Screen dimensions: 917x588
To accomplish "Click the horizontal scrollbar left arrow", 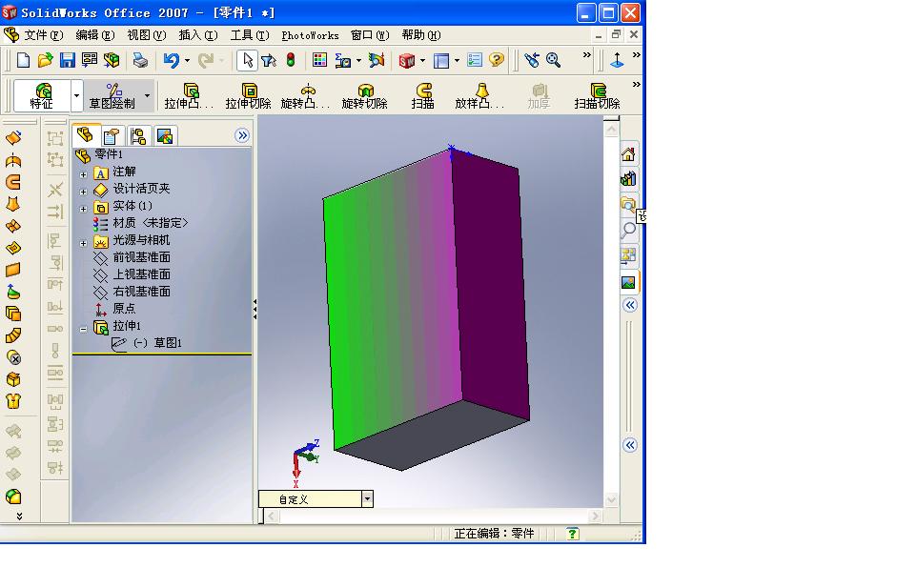I will 271,517.
